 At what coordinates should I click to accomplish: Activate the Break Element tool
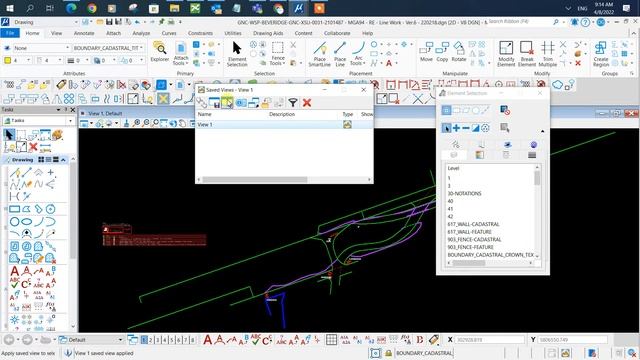pos(527,53)
